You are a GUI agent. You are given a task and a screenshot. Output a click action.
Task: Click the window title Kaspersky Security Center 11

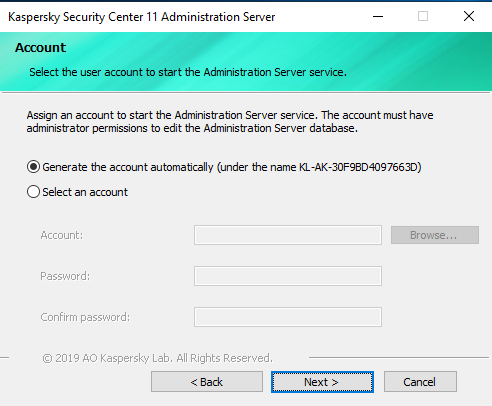(x=83, y=17)
